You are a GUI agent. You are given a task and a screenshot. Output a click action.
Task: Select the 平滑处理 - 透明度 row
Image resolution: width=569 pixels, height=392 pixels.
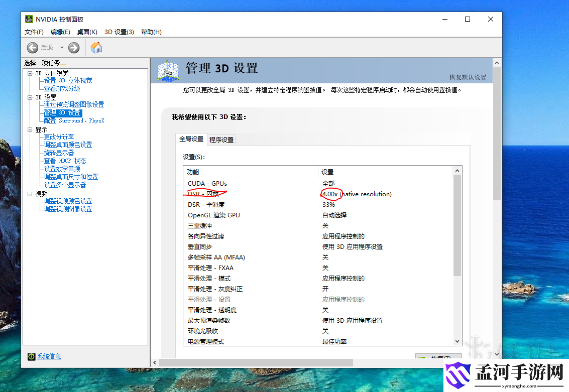coord(318,310)
